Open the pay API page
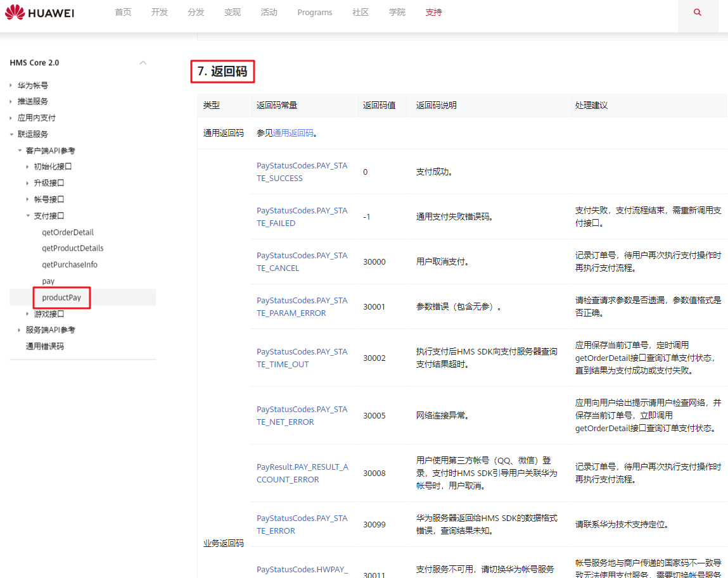Viewport: 728px width, 578px height. click(x=48, y=281)
